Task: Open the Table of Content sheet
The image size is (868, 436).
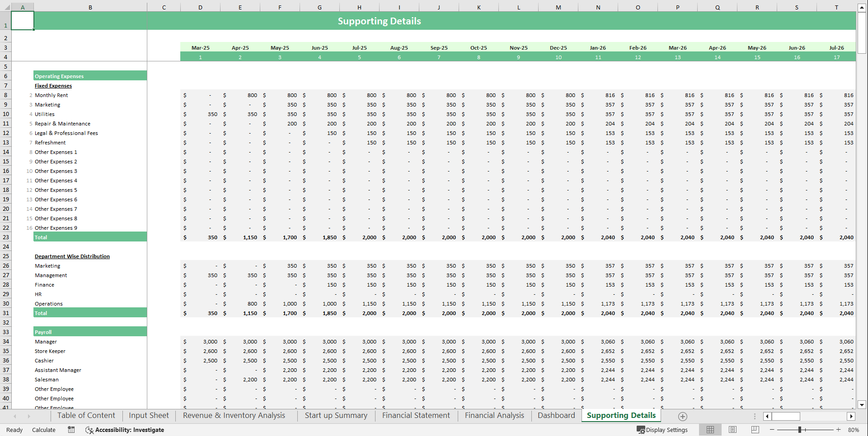Action: 86,415
